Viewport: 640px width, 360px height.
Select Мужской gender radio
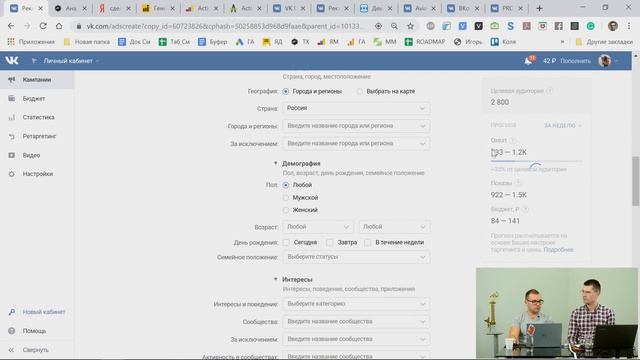click(286, 198)
